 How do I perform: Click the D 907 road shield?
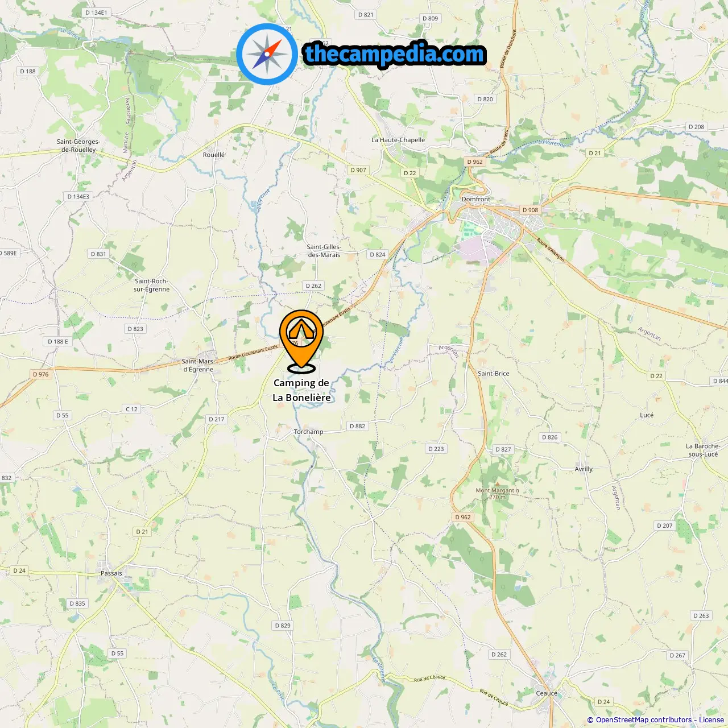[x=358, y=170]
